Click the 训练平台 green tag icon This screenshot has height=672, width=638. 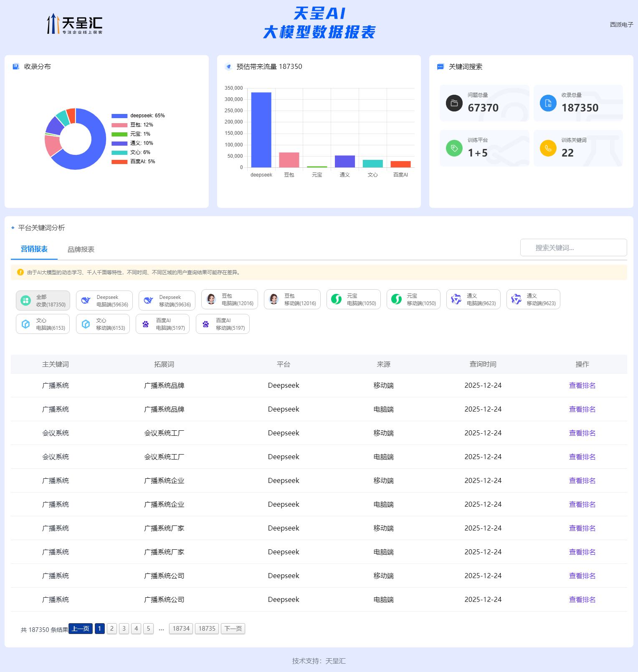click(x=454, y=148)
